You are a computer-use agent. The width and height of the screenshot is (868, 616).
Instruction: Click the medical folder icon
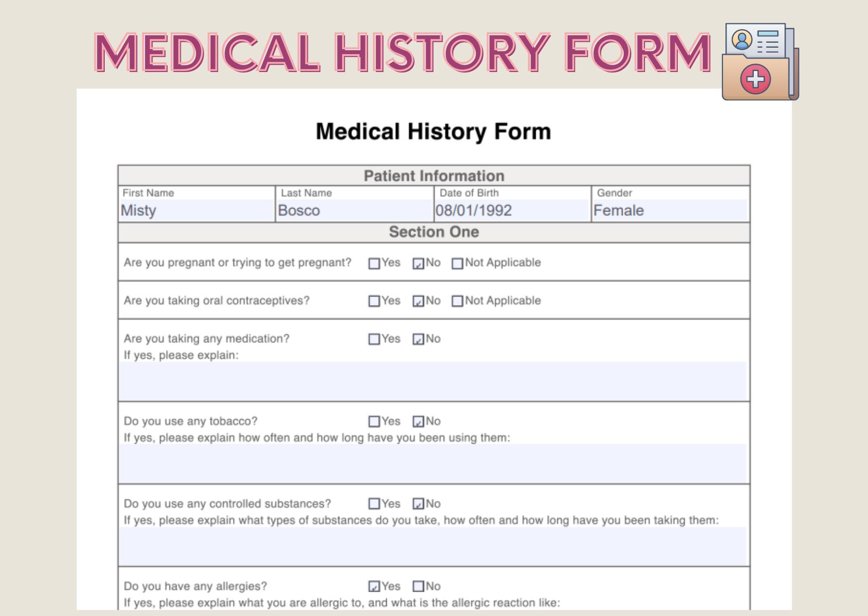click(x=760, y=62)
